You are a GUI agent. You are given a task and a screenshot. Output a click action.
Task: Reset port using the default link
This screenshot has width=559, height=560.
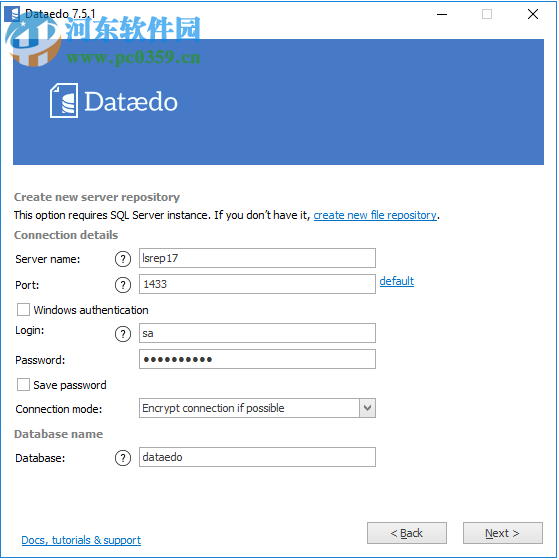[396, 281]
